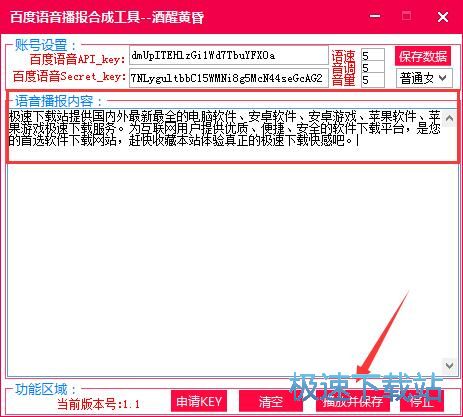
Task: Click the 百度语音API_key input field
Action: [x=229, y=55]
